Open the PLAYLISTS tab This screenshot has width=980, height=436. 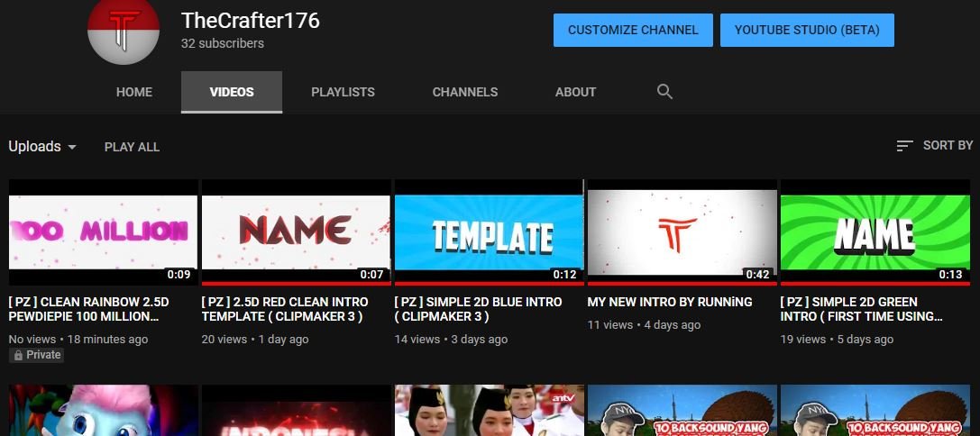pos(343,92)
